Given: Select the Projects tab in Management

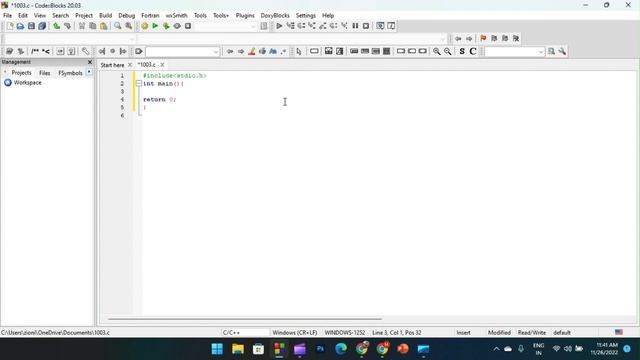Looking at the screenshot, I should 21,73.
